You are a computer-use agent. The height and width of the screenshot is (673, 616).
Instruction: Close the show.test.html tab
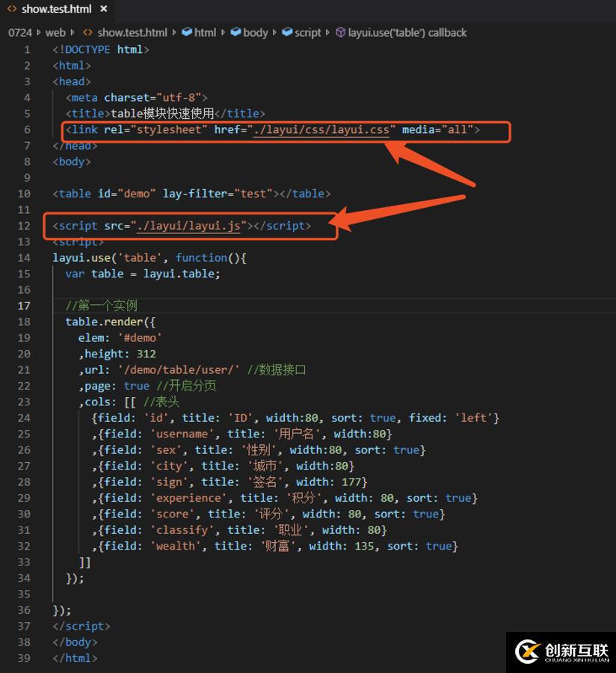coord(103,8)
